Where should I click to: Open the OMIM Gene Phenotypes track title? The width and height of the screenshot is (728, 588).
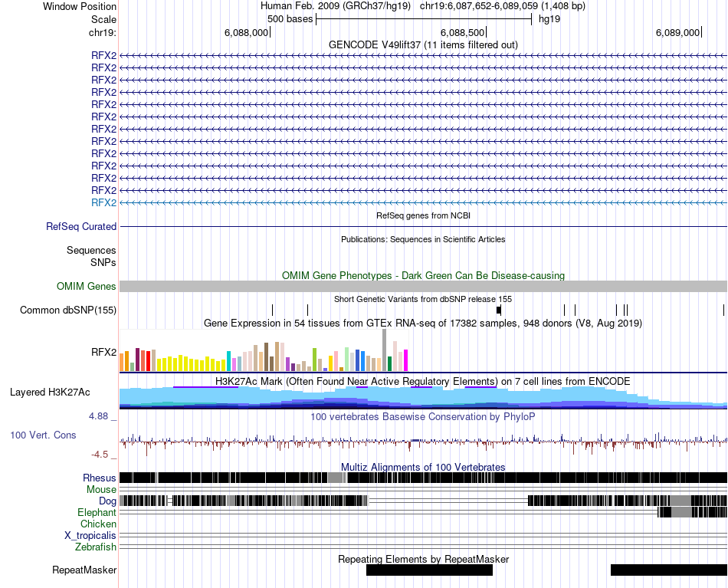423,275
